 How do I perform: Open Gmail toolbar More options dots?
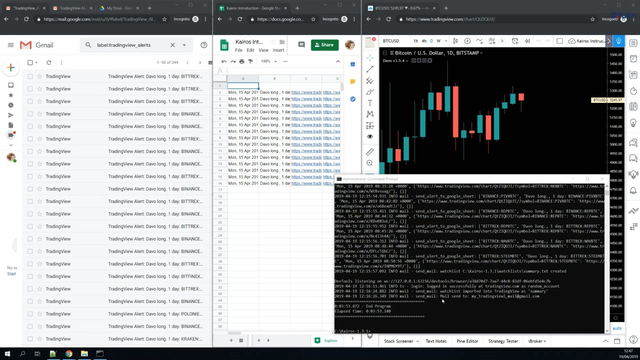[62, 62]
